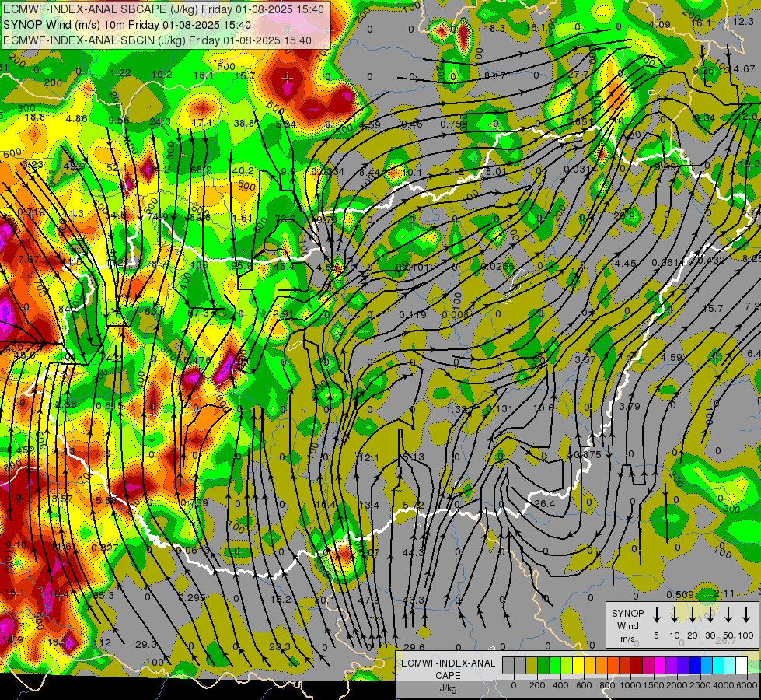
Task: Click the map value '20.9'
Action: click(624, 215)
